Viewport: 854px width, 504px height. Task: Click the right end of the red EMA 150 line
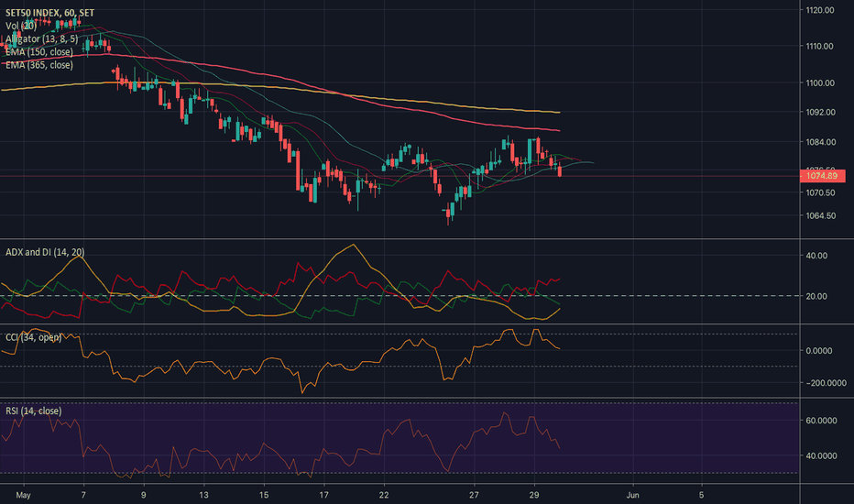point(559,130)
